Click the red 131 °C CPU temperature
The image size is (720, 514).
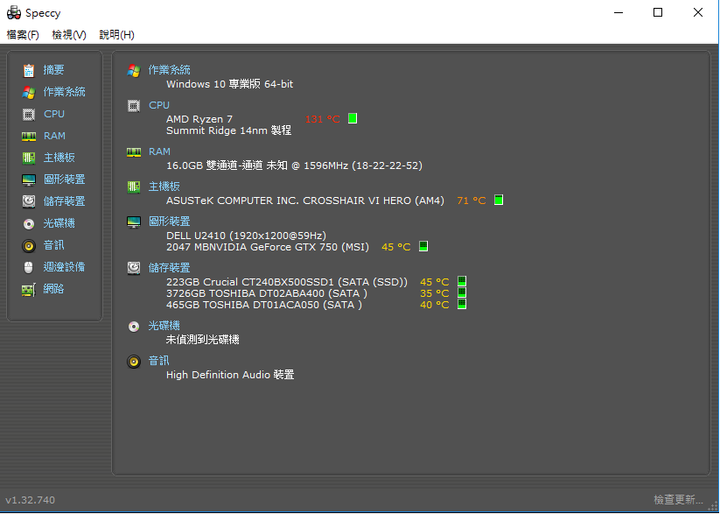pos(322,119)
